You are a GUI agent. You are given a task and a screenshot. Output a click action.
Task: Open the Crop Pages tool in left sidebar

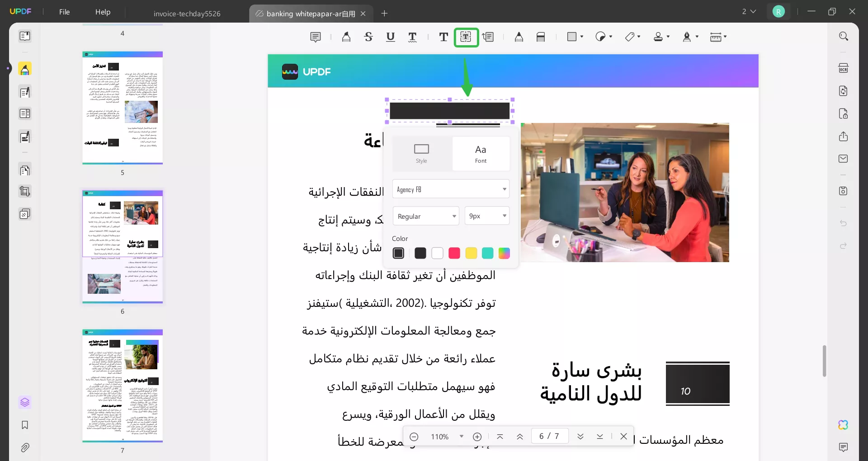tap(25, 191)
